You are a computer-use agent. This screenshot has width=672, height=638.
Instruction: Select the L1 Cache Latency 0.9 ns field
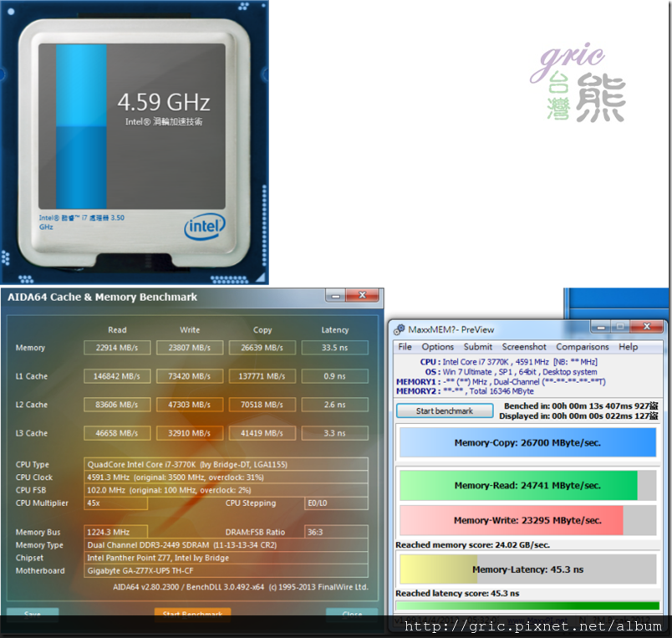click(334, 376)
